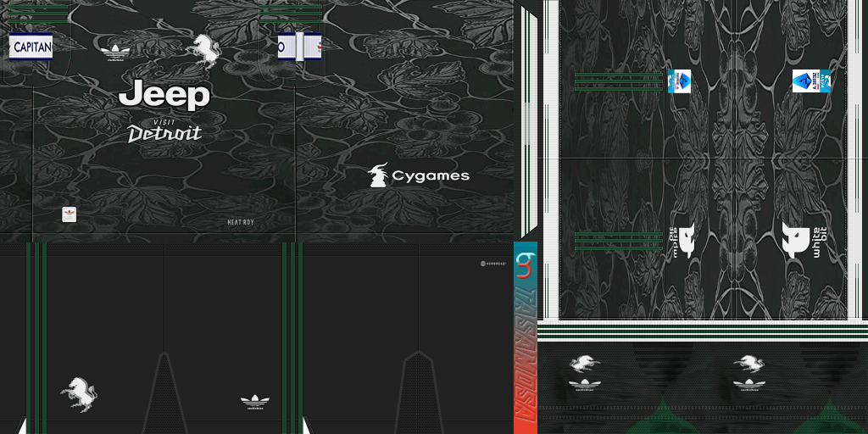
Task: Select the white striped armband beside CAPITAN
Action: click(x=299, y=47)
